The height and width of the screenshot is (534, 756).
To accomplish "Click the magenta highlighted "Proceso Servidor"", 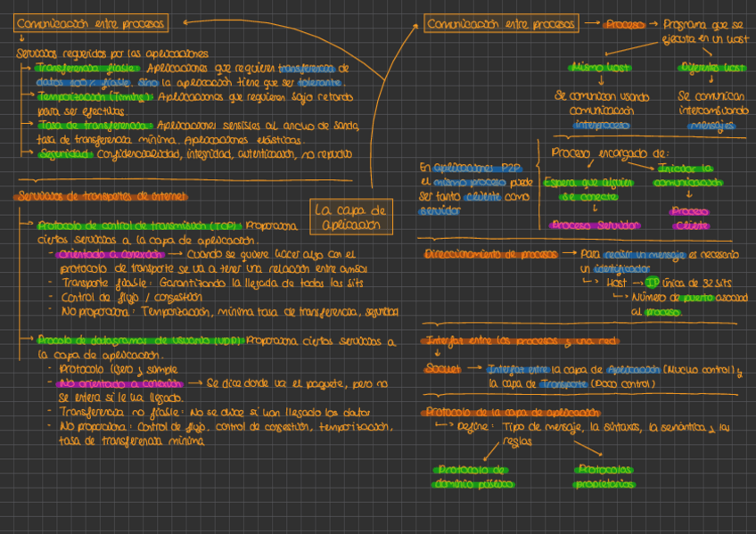I will 595,225.
